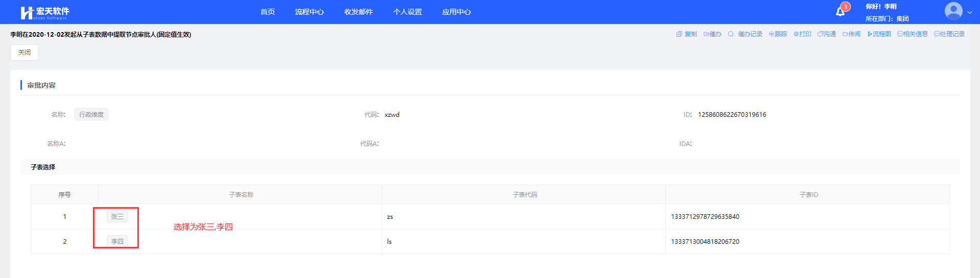Open the notification bell with 3 alerts
This screenshot has width=980, height=278.
(x=840, y=12)
